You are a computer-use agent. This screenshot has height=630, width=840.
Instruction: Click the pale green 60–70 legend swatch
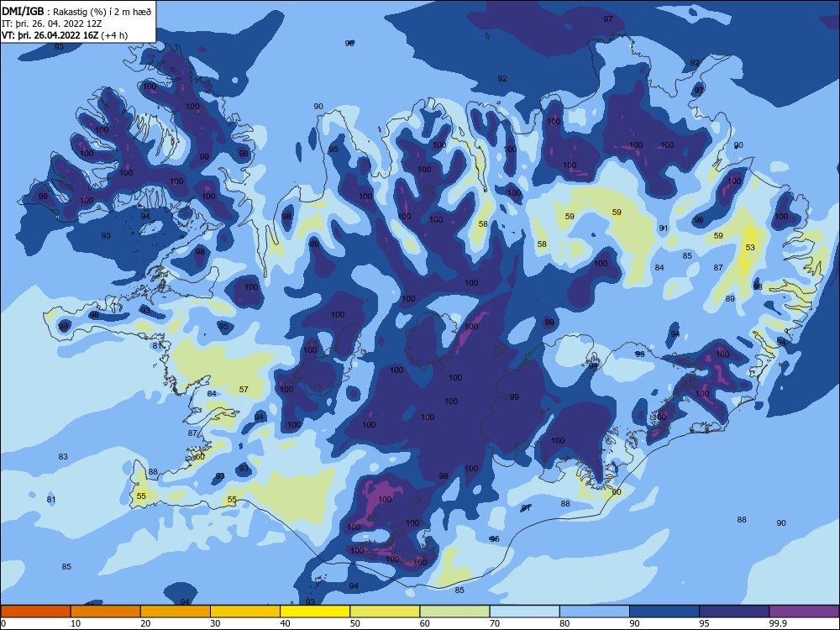pos(454,612)
